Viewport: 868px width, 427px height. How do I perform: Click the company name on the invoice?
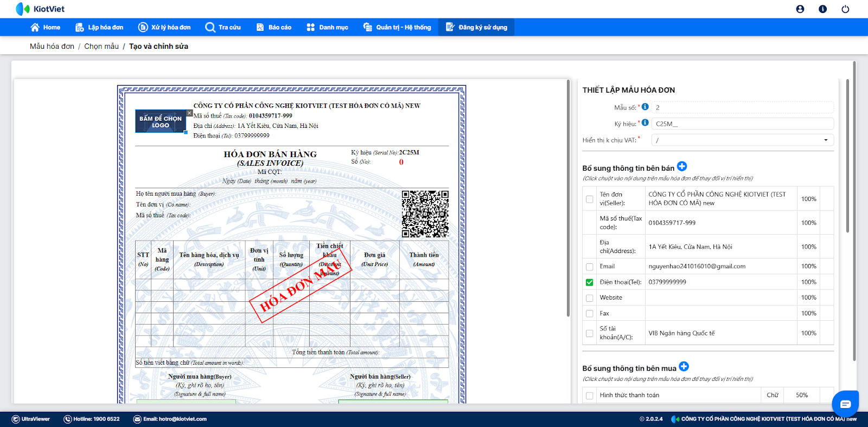point(307,106)
